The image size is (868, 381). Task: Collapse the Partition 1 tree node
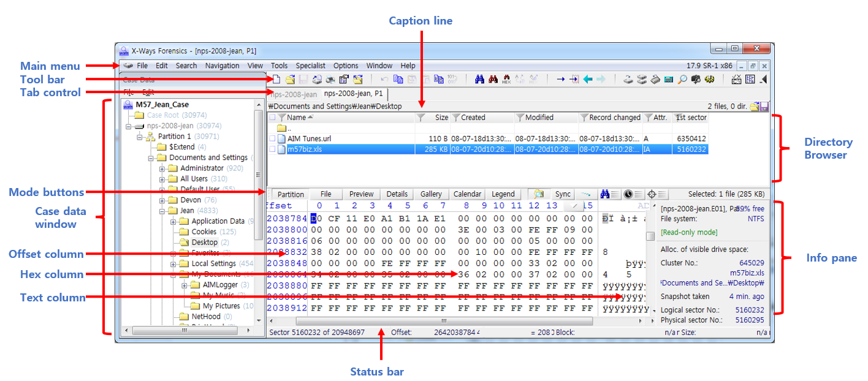[140, 137]
